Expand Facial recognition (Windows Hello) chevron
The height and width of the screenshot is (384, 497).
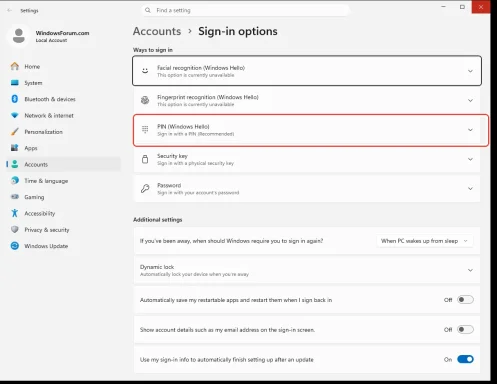point(470,71)
